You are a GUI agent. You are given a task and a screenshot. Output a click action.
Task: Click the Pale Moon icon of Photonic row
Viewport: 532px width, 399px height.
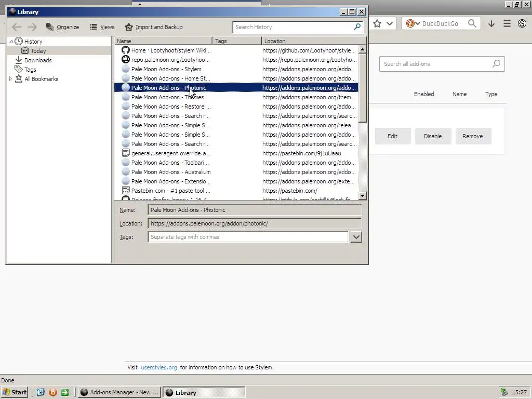pos(126,87)
